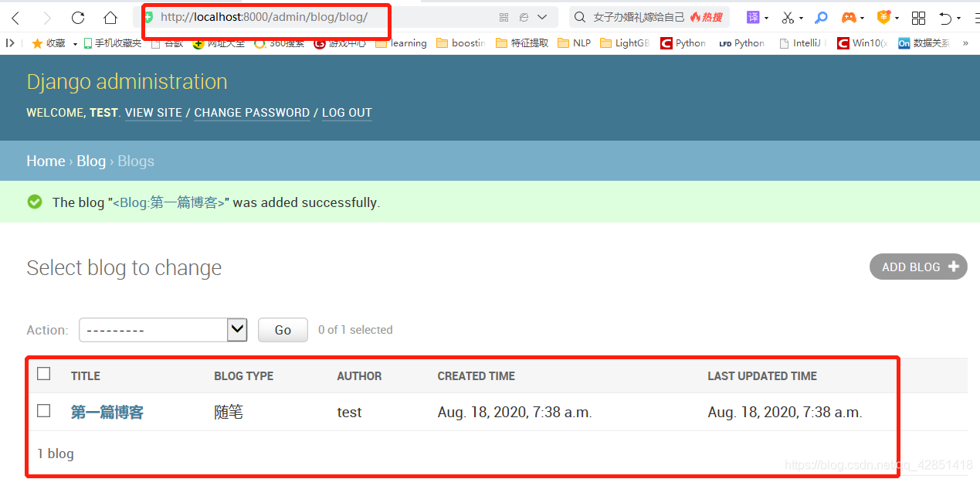Show more bookmarks with the double chevron

(x=965, y=43)
